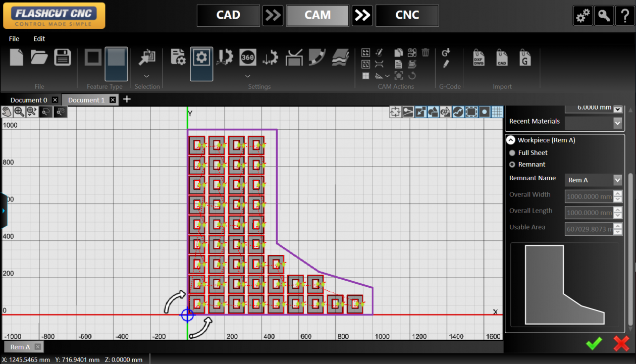Click the trash icon in CAM Actions
This screenshot has width=636, height=364.
(425, 52)
